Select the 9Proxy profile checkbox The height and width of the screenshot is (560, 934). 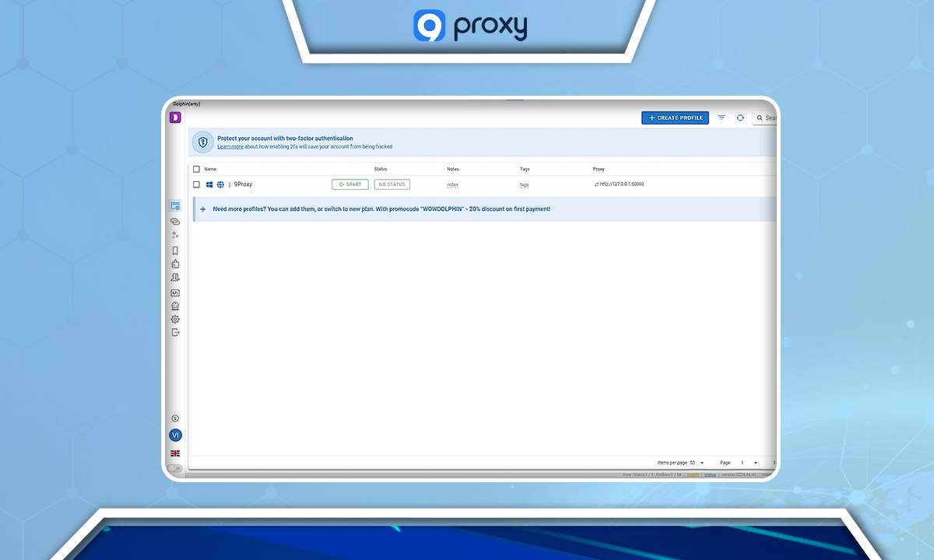click(x=196, y=184)
